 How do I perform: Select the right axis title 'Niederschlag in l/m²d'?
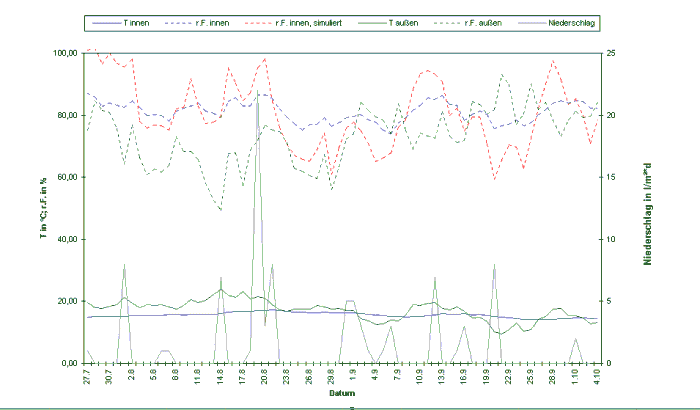pos(647,213)
